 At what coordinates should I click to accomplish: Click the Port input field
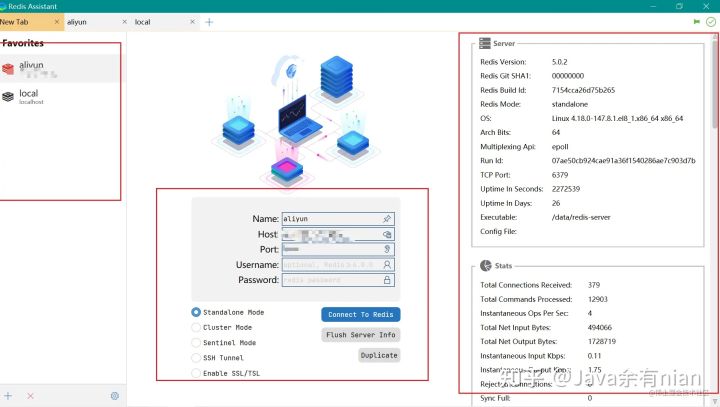pyautogui.click(x=338, y=249)
